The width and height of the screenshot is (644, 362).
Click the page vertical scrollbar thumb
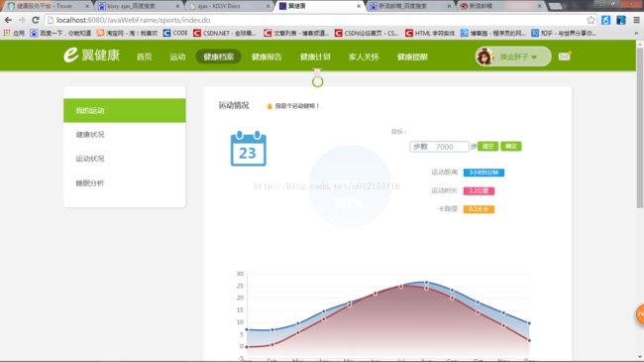[640, 128]
